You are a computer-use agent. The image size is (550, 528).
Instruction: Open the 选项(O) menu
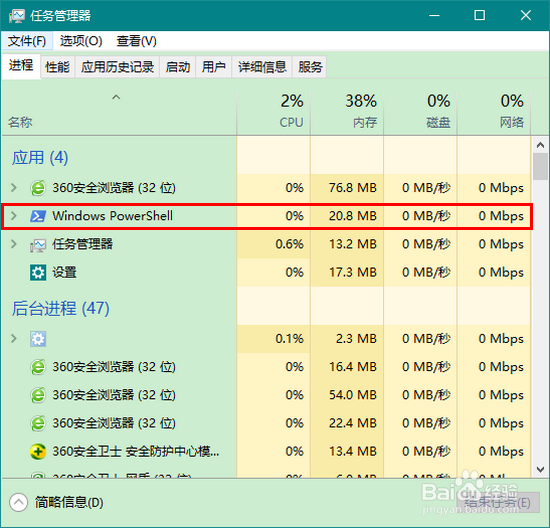[81, 41]
